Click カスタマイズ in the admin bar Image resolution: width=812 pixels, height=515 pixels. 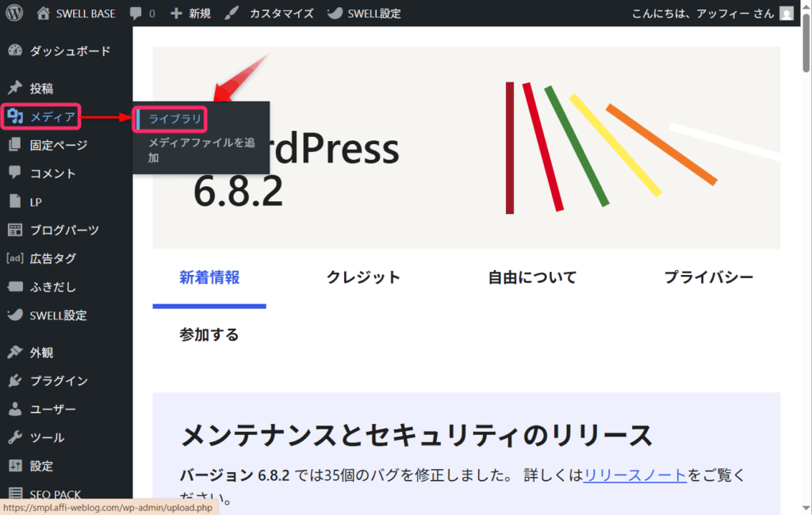click(282, 13)
